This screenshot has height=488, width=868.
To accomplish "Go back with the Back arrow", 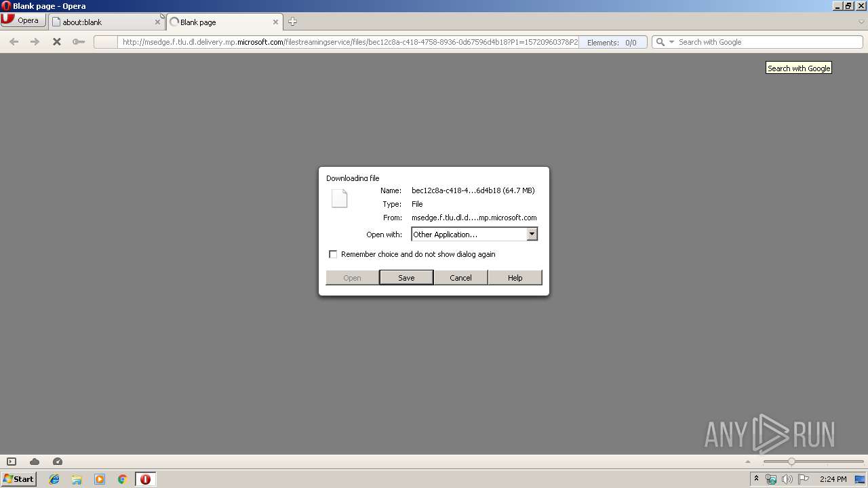I will tap(14, 42).
